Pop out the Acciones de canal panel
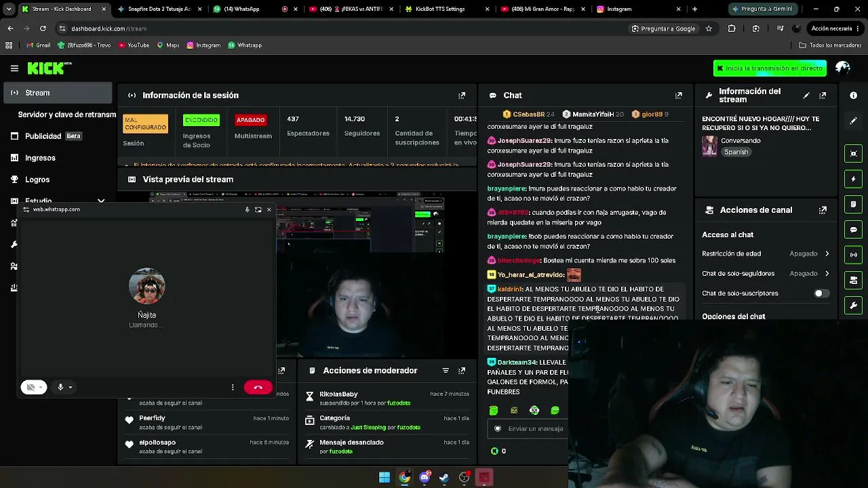Image resolution: width=868 pixels, height=488 pixels. 823,210
